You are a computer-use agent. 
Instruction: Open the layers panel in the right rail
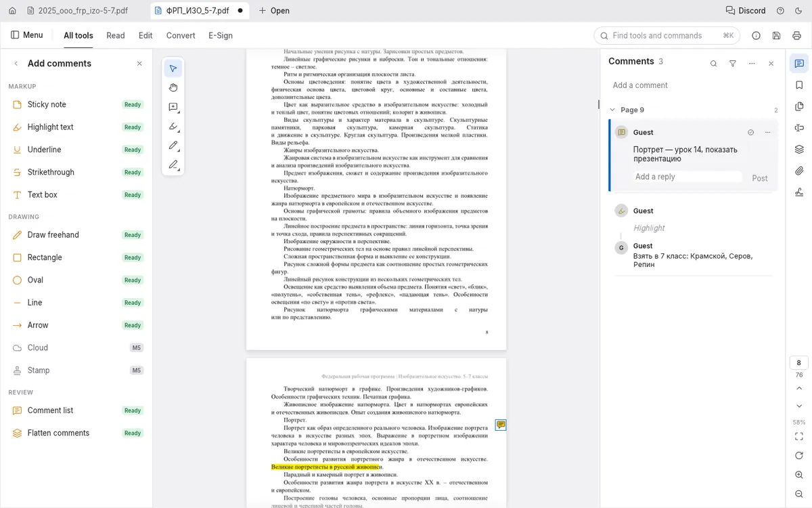coord(799,149)
